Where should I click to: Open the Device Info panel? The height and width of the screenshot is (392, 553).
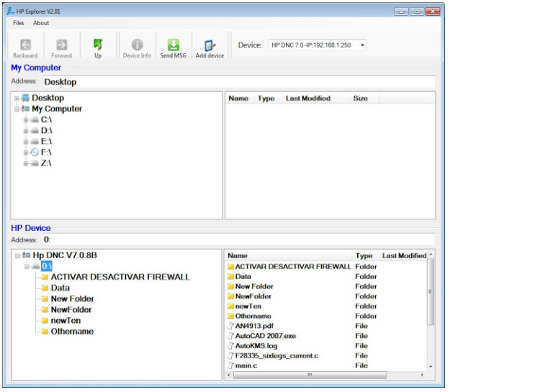[137, 45]
